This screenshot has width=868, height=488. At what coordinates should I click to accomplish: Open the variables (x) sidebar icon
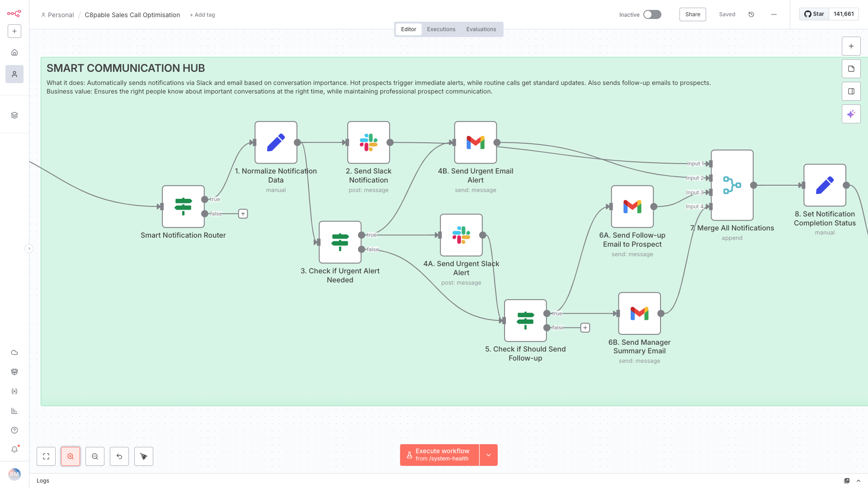(14, 391)
